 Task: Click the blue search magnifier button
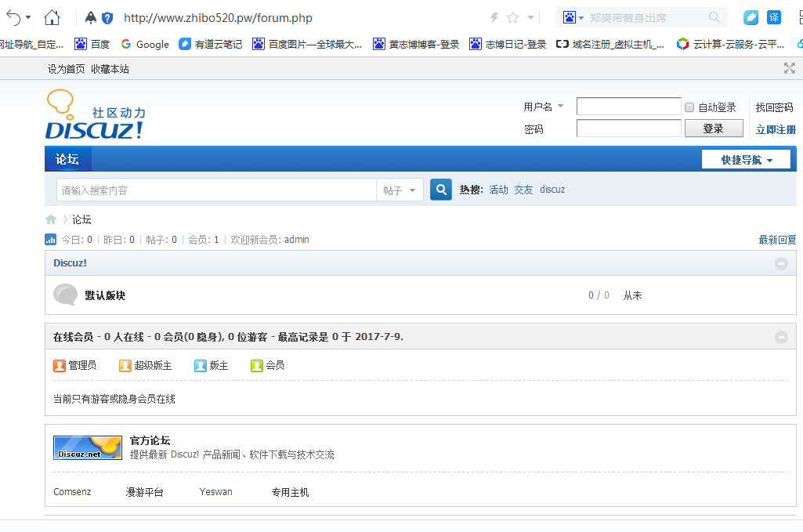[x=441, y=190]
